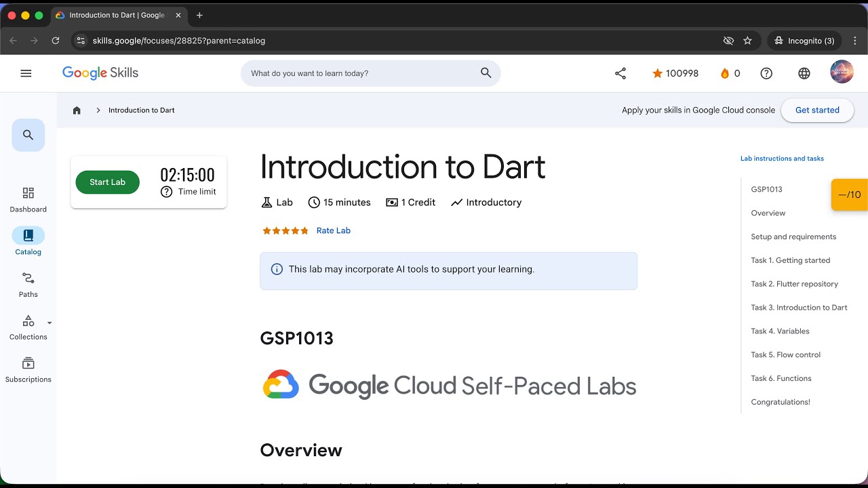
Task: Click the address bar URL
Action: pos(179,41)
